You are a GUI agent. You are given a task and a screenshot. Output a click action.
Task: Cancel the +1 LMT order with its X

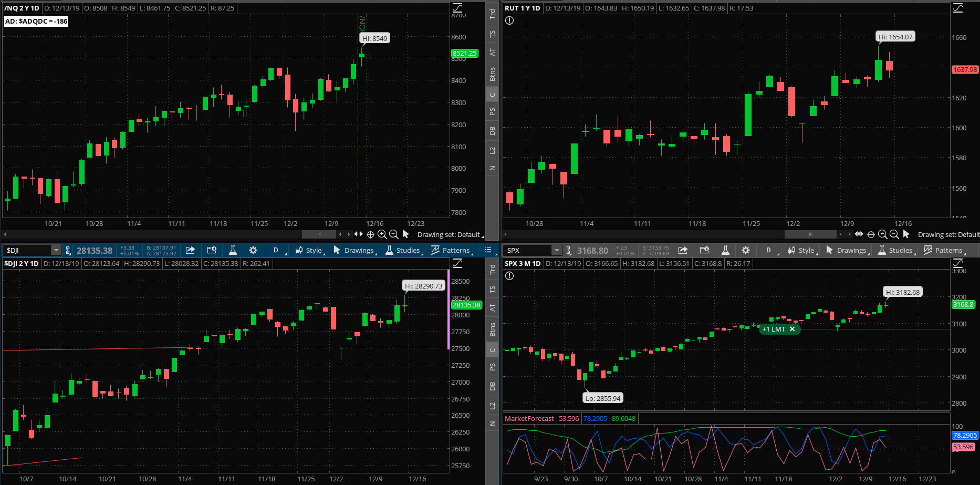click(x=793, y=329)
